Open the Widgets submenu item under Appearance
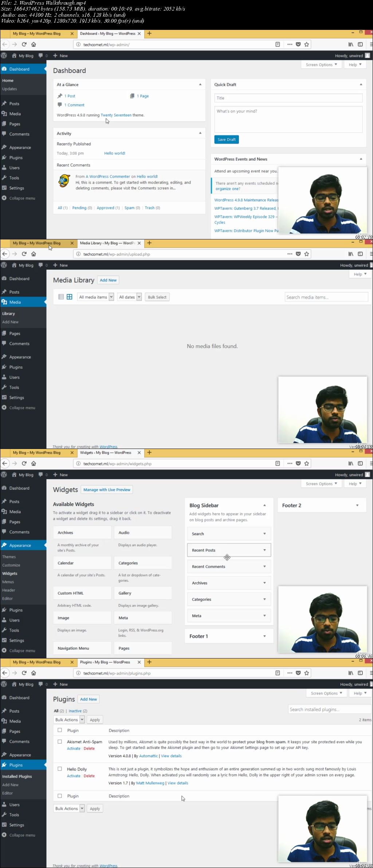Viewport: 373px width, 868px height. click(10, 574)
